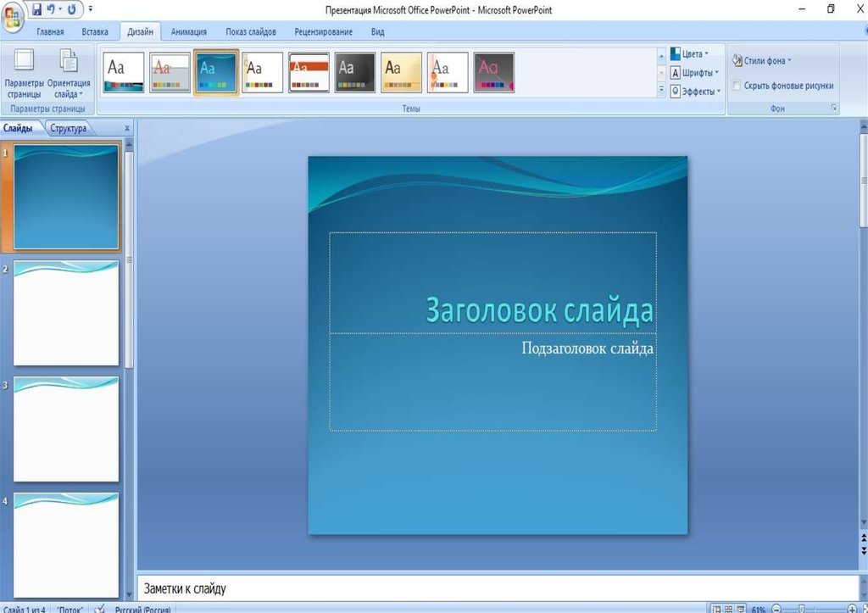Start slide show from status bar icon
The width and height of the screenshot is (868, 613).
tap(741, 609)
